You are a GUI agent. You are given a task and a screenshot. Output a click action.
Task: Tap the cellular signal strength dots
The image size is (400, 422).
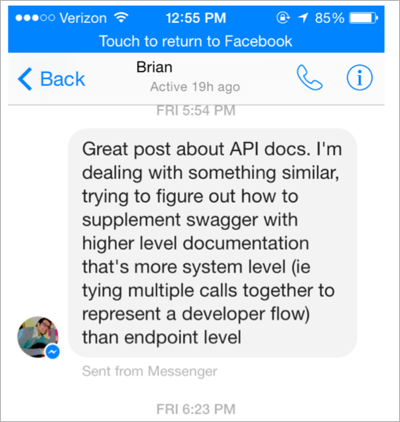tap(35, 18)
